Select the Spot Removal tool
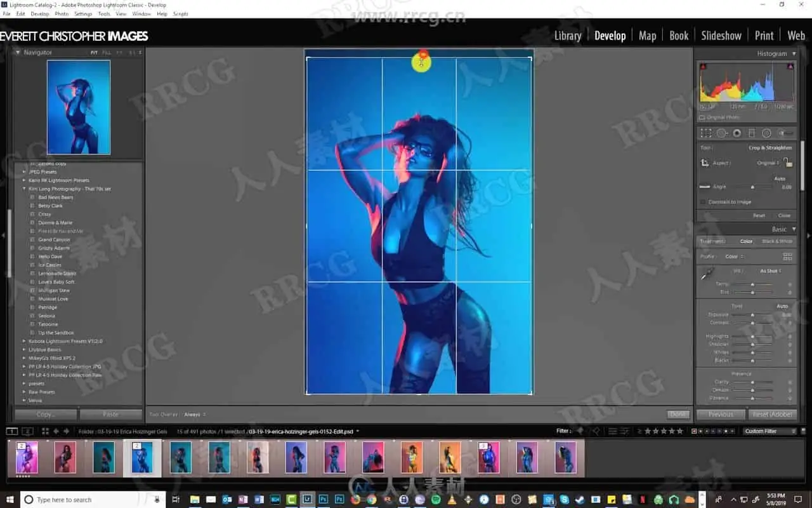 tap(722, 133)
